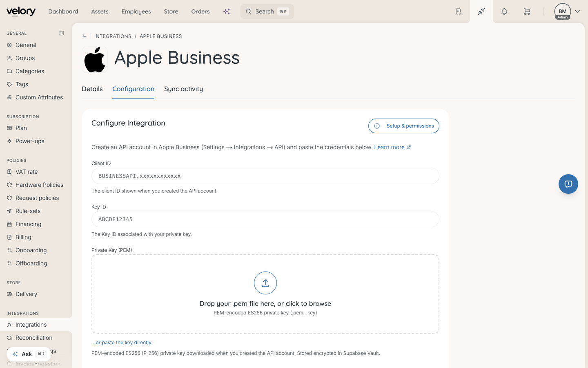This screenshot has width=588, height=368.
Task: Open the feedback chat bubble button
Action: (568, 184)
